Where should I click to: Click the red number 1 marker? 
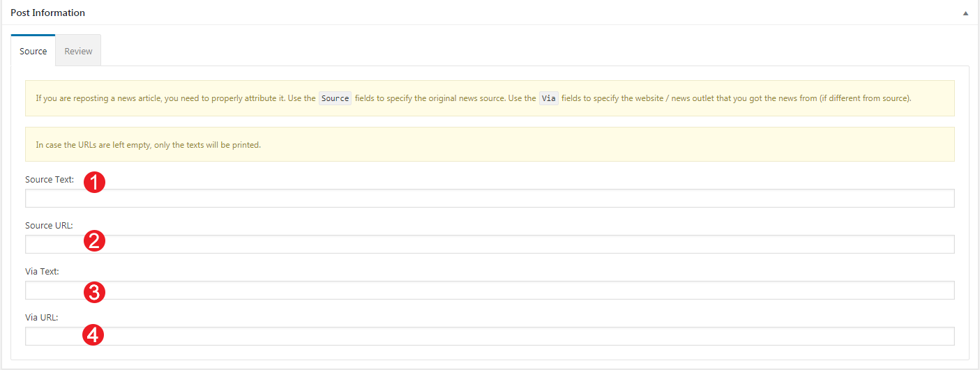(x=94, y=183)
